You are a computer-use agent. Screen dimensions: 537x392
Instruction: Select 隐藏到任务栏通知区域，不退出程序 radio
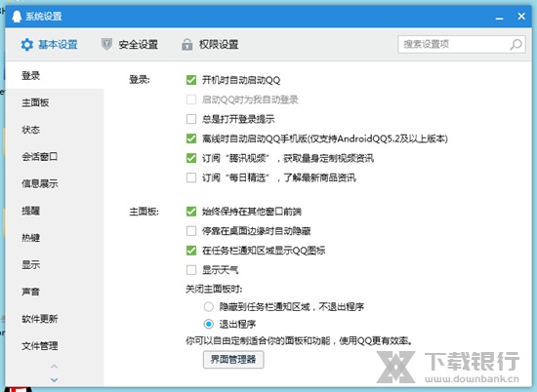[209, 306]
